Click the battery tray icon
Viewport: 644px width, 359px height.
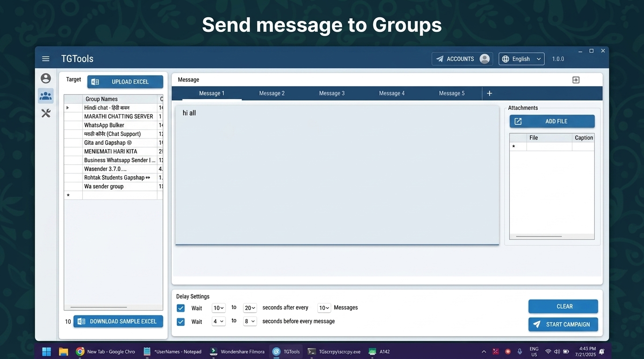(x=566, y=352)
